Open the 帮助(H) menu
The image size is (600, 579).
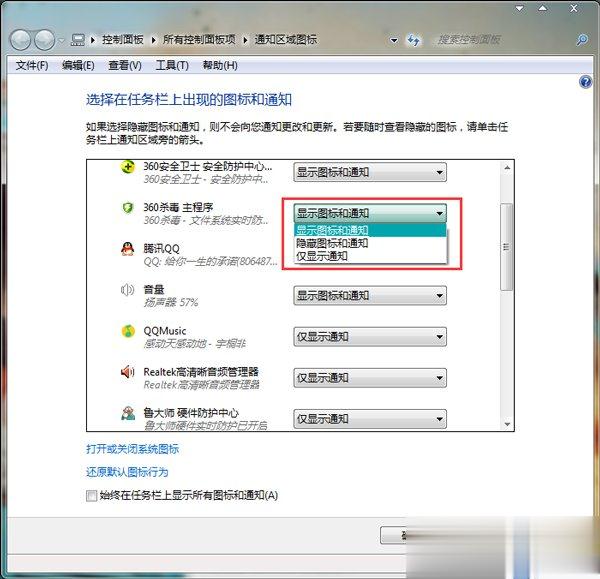pyautogui.click(x=220, y=65)
